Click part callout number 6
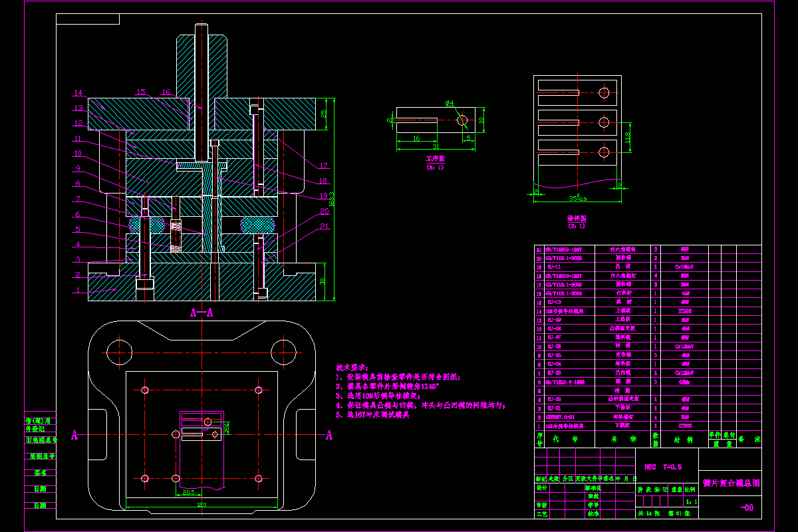 (78, 214)
